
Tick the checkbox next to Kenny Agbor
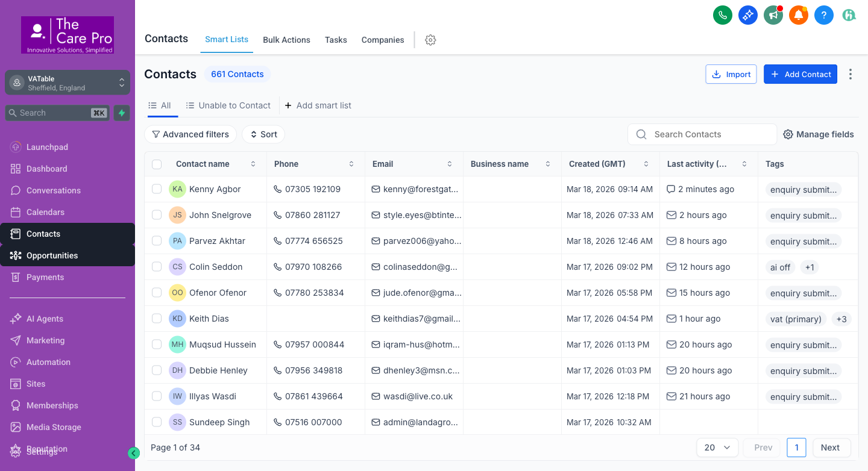(x=157, y=189)
